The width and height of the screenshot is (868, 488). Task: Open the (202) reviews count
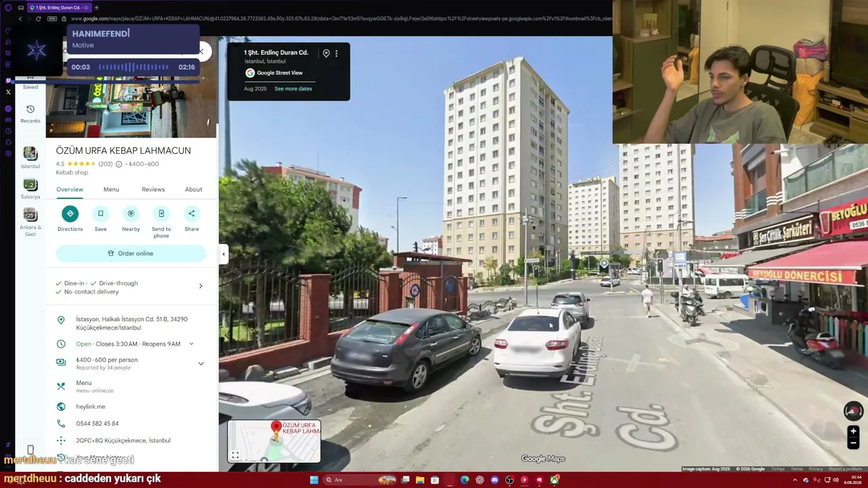[x=105, y=164]
